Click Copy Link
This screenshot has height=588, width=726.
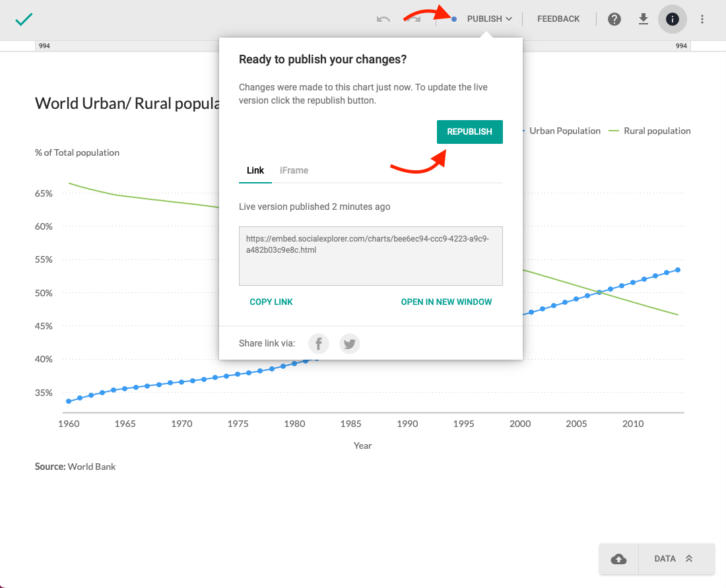pos(271,302)
